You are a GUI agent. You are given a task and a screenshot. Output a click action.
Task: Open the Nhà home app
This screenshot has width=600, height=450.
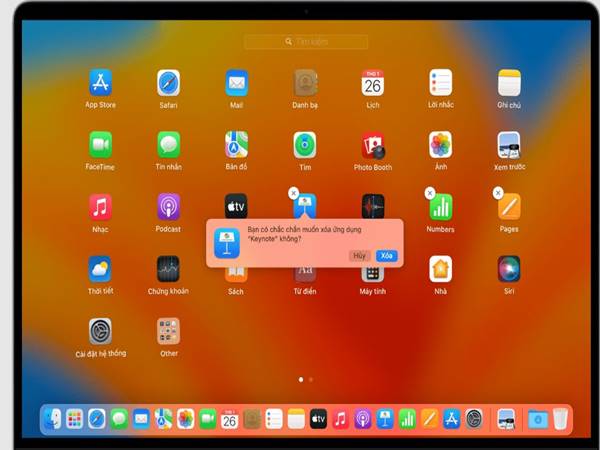441,269
